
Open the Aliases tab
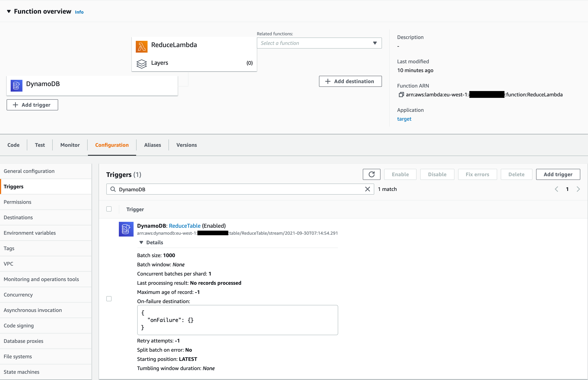[x=153, y=145]
